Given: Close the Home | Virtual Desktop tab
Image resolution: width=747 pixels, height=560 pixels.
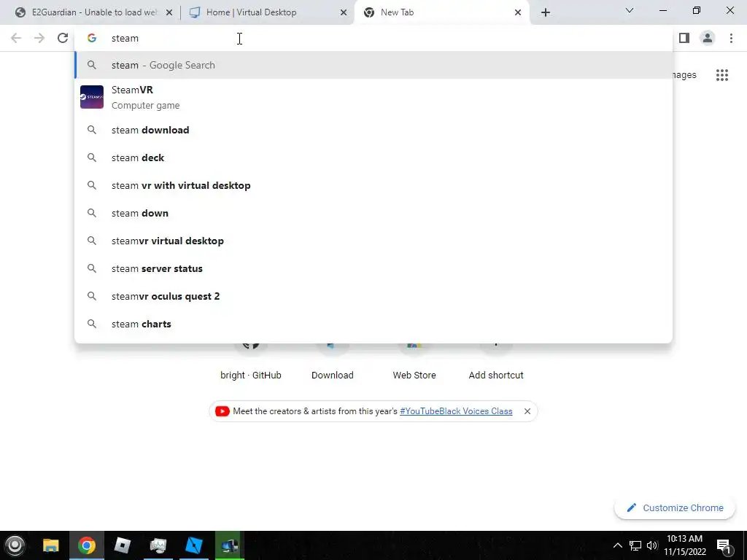Looking at the screenshot, I should [343, 13].
